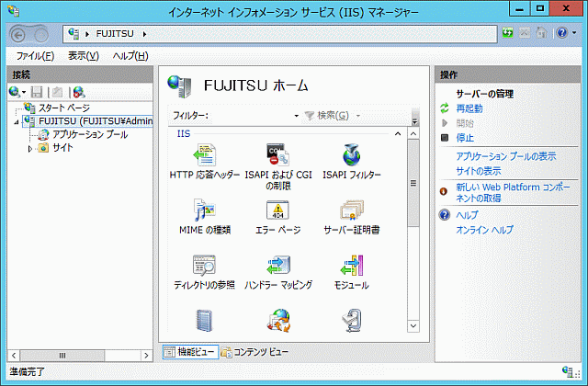Select アプリケーション プール in the tree

tap(90, 134)
